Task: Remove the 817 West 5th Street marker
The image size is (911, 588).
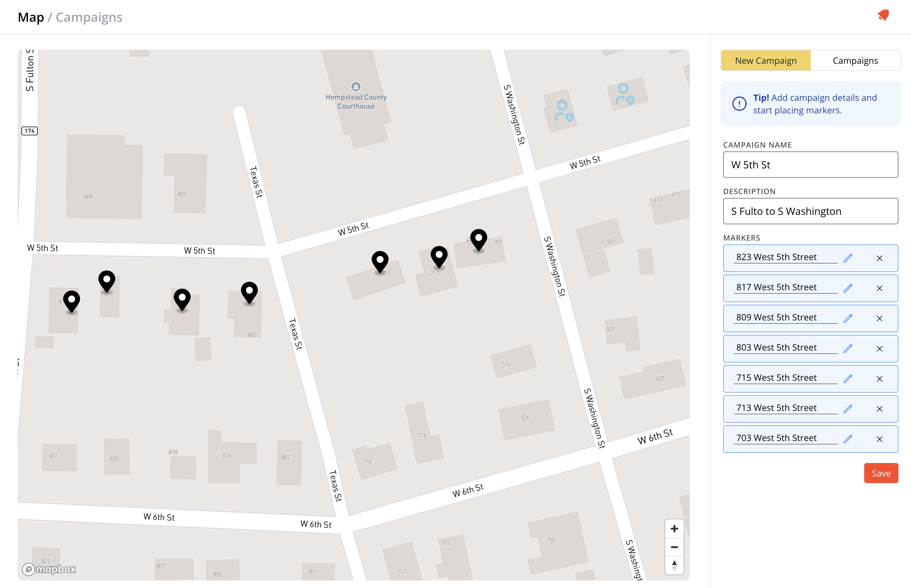Action: (879, 288)
